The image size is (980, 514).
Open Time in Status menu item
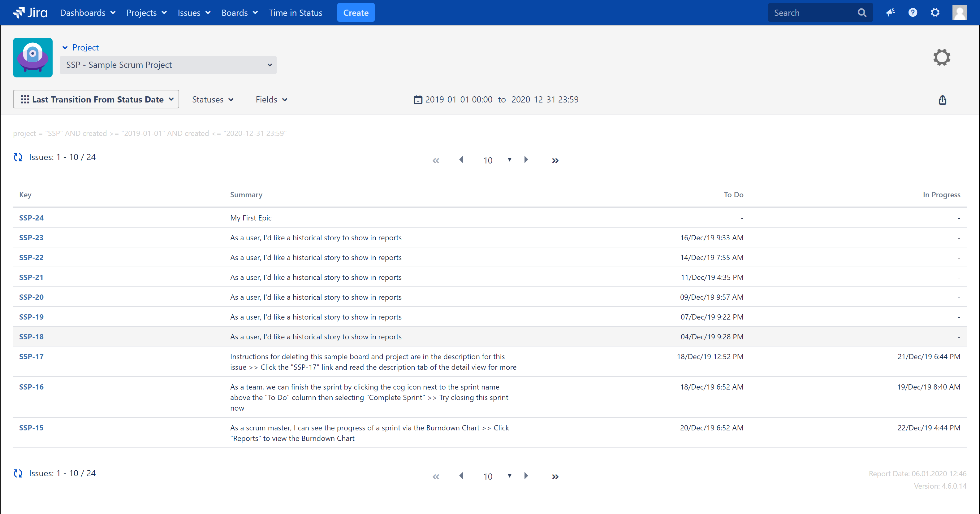[x=295, y=13]
